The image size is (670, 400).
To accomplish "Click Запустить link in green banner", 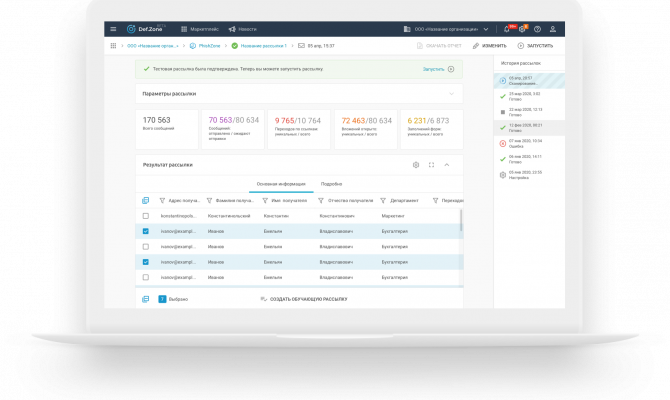I will [x=438, y=69].
